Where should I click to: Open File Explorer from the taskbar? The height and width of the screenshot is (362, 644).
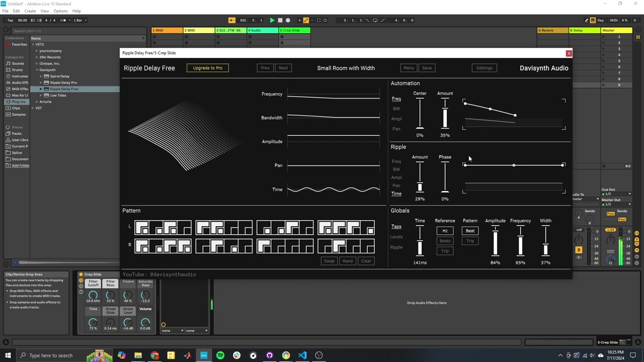pos(138,355)
